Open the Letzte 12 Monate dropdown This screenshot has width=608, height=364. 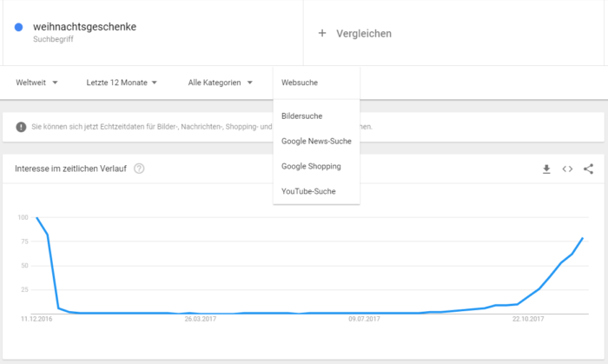coord(122,83)
